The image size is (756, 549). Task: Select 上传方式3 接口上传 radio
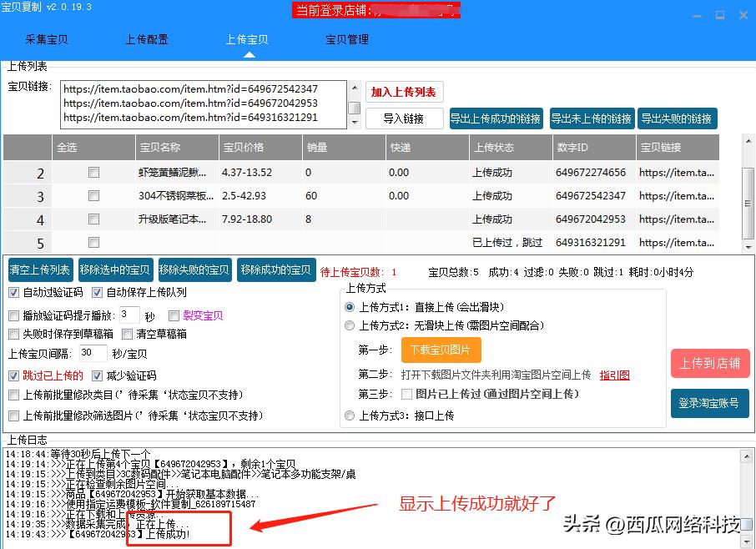[350, 416]
